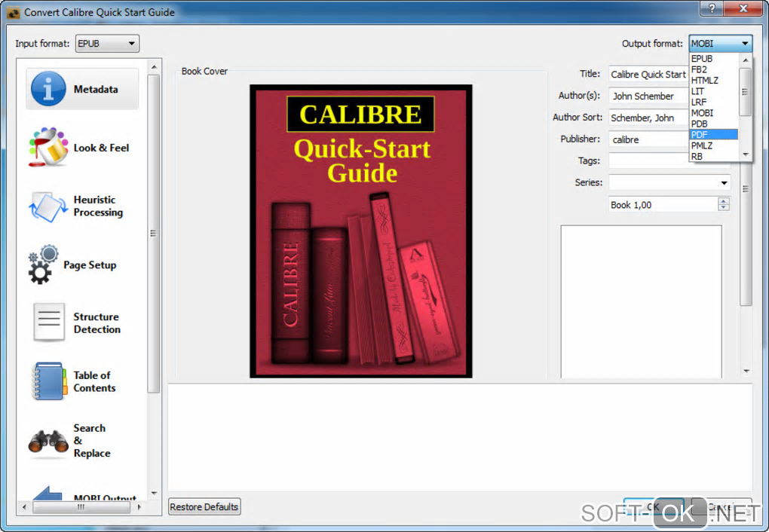The image size is (769, 532).
Task: Open Look & Feel paint bucket icon
Action: [48, 147]
